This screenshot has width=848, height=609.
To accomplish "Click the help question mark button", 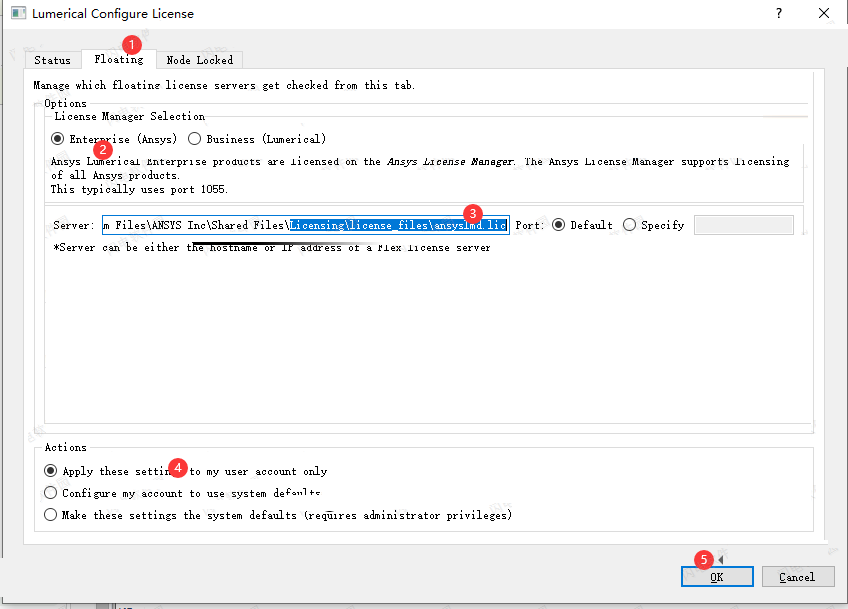I will [x=779, y=13].
